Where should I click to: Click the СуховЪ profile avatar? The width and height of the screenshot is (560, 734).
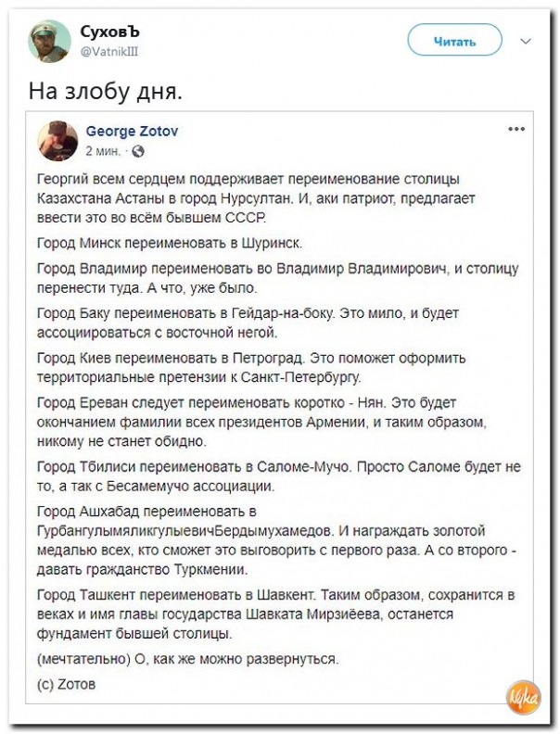49,42
